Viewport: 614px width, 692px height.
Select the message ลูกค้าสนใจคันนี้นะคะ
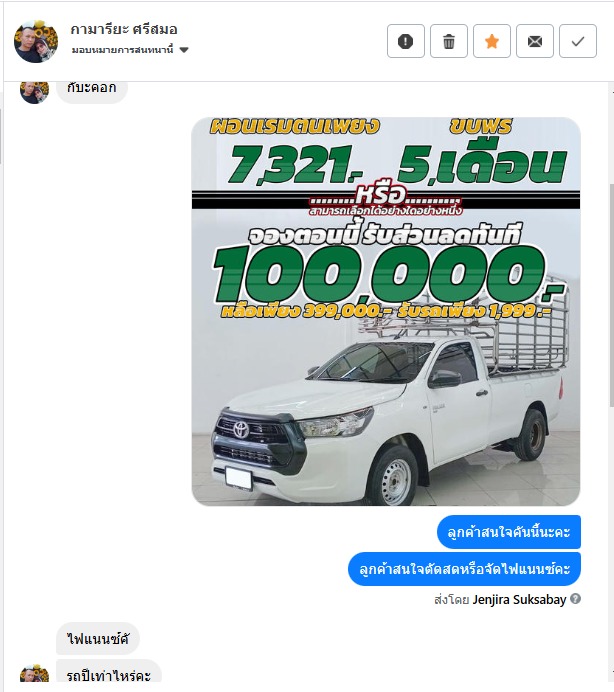coord(509,532)
